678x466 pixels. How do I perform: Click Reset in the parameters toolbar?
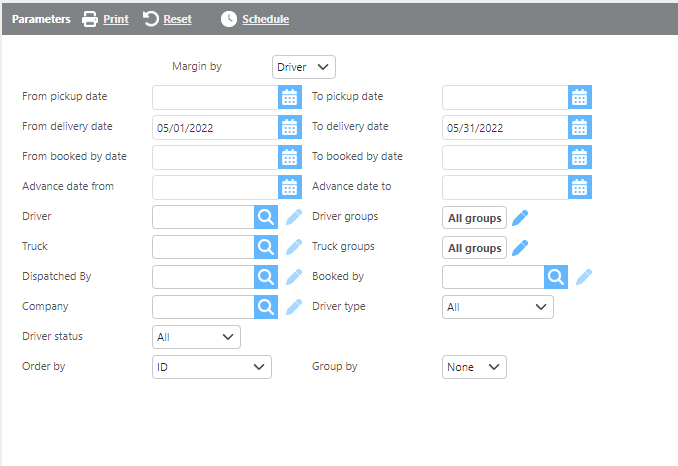(167, 19)
